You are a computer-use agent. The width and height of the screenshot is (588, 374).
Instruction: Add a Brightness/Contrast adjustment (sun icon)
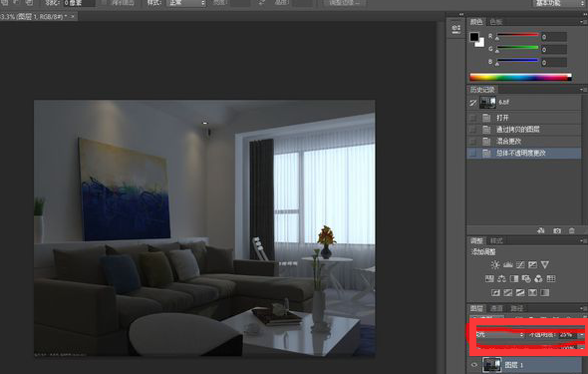click(495, 265)
